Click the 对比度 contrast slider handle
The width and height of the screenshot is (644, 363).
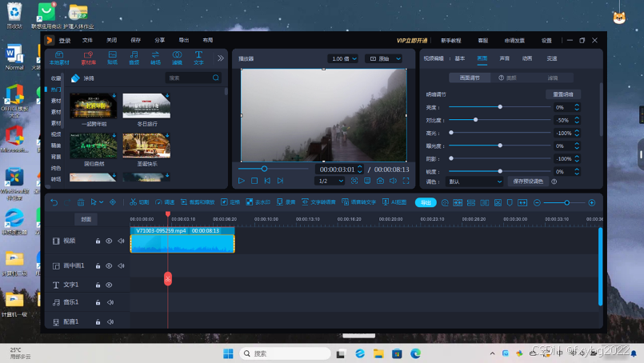(x=476, y=120)
